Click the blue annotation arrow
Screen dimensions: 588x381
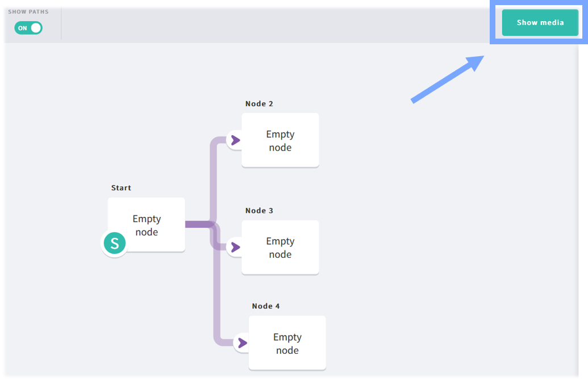447,79
